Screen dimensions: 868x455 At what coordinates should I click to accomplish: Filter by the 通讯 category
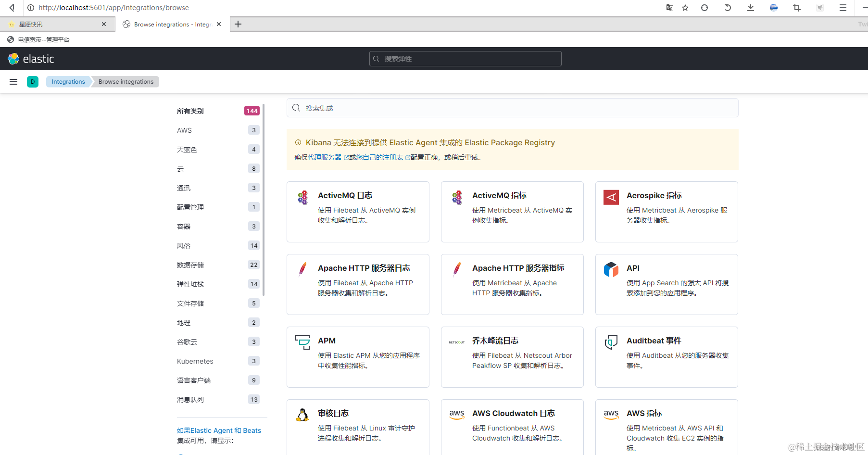point(218,188)
